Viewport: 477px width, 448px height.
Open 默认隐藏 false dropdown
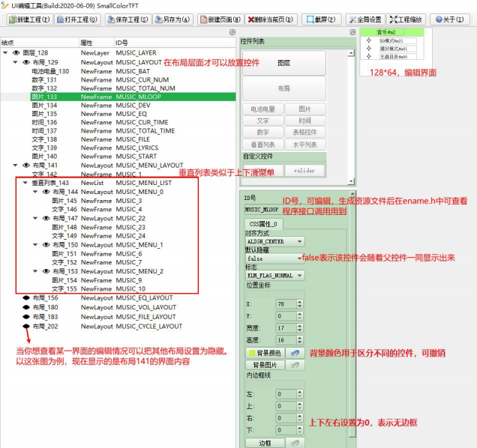tap(274, 258)
